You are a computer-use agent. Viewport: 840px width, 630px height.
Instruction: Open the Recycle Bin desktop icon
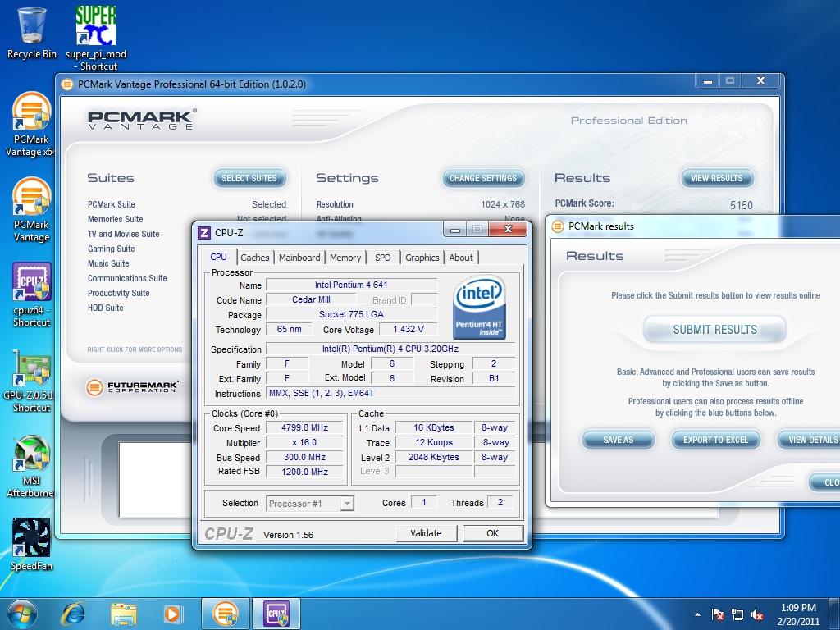click(32, 33)
